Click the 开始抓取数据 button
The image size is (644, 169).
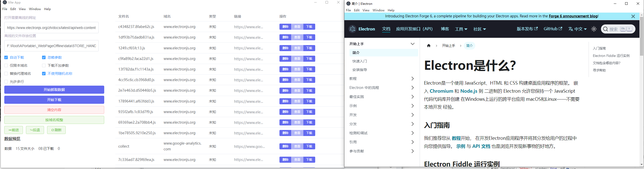click(x=54, y=90)
